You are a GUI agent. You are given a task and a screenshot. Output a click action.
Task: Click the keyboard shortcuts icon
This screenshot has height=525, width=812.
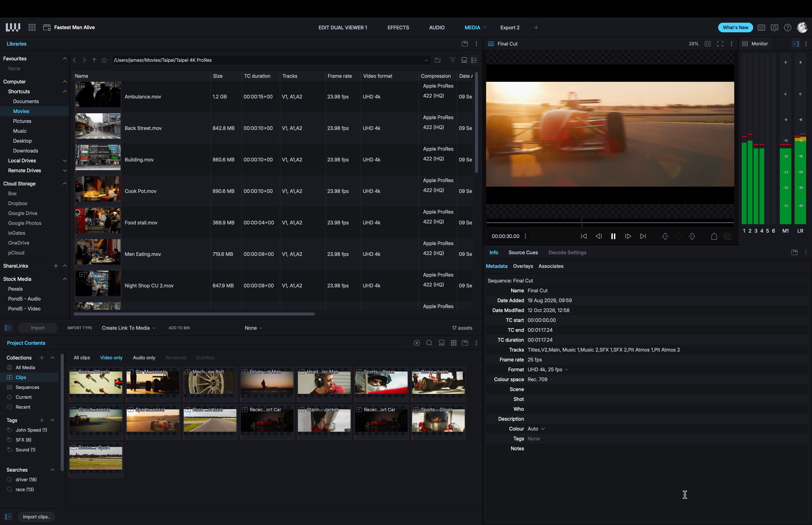(761, 28)
